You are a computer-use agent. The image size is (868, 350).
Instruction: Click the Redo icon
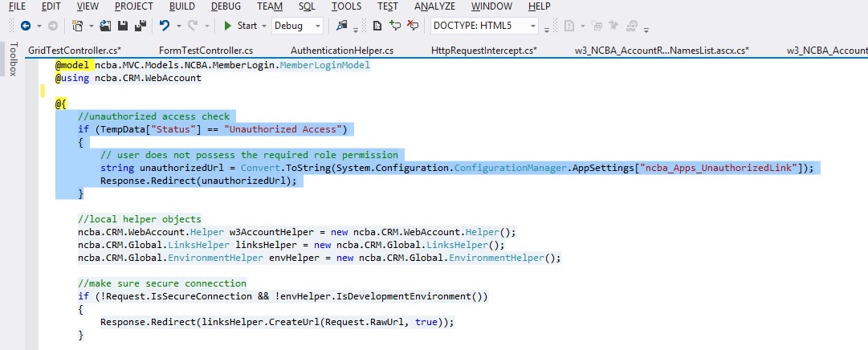coord(193,26)
